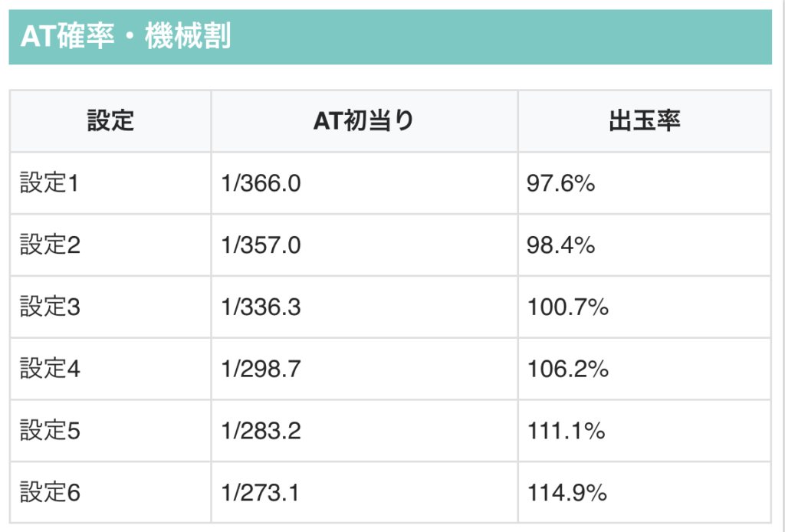Click the 1/273.1 AT probability cell
Viewport: 785px width, 532px height.
point(261,493)
